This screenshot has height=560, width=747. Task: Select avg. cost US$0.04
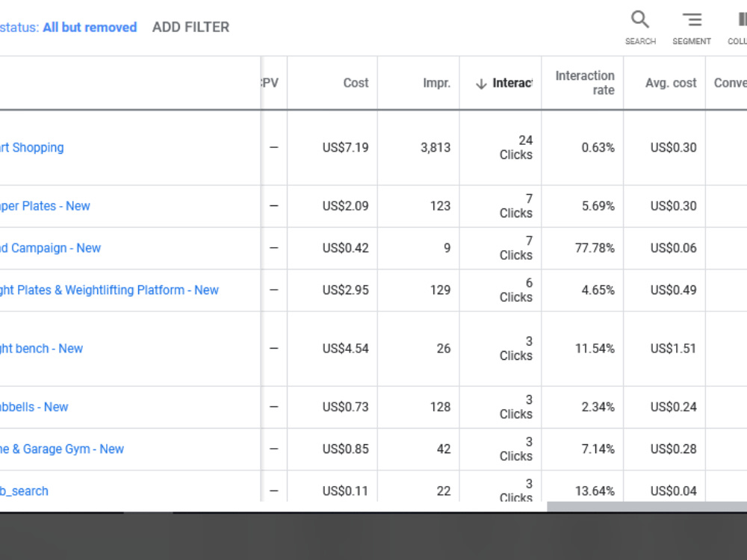674,491
